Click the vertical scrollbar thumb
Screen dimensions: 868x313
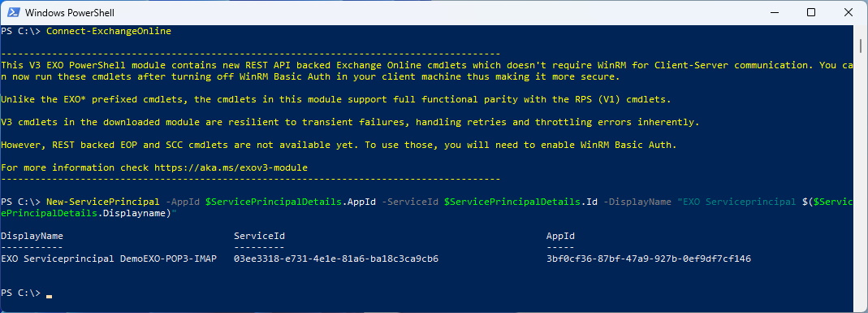coord(860,46)
